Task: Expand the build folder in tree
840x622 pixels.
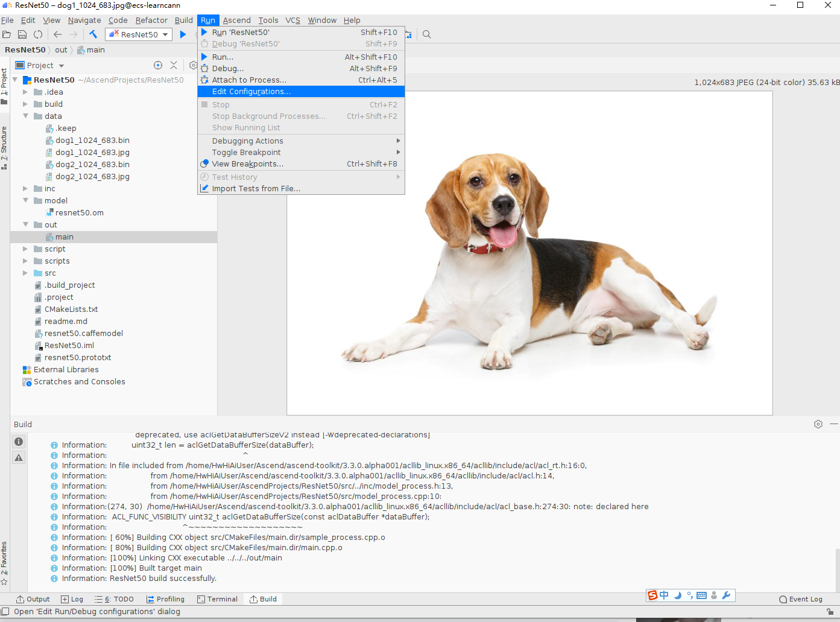Action: (25, 104)
